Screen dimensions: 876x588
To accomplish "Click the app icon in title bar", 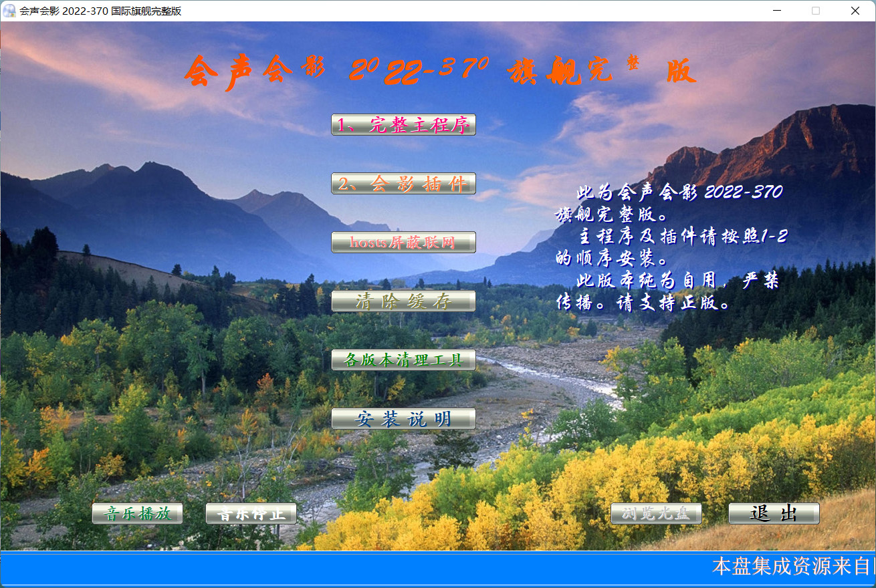I will coord(9,11).
